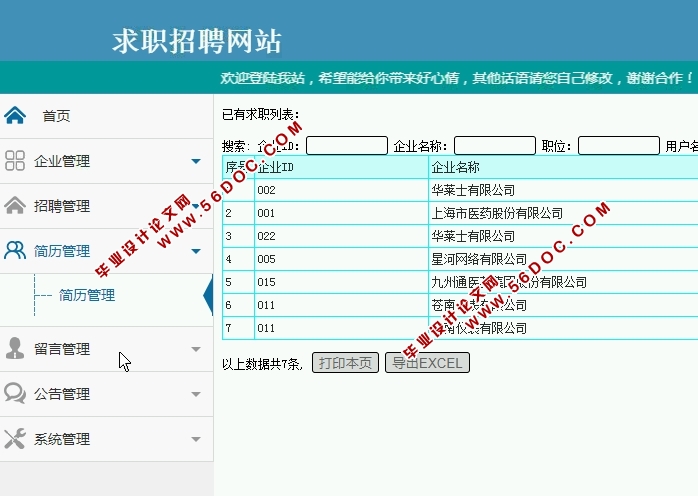The image size is (698, 496).
Task: Click the 企业管理 grid icon
Action: [x=15, y=161]
